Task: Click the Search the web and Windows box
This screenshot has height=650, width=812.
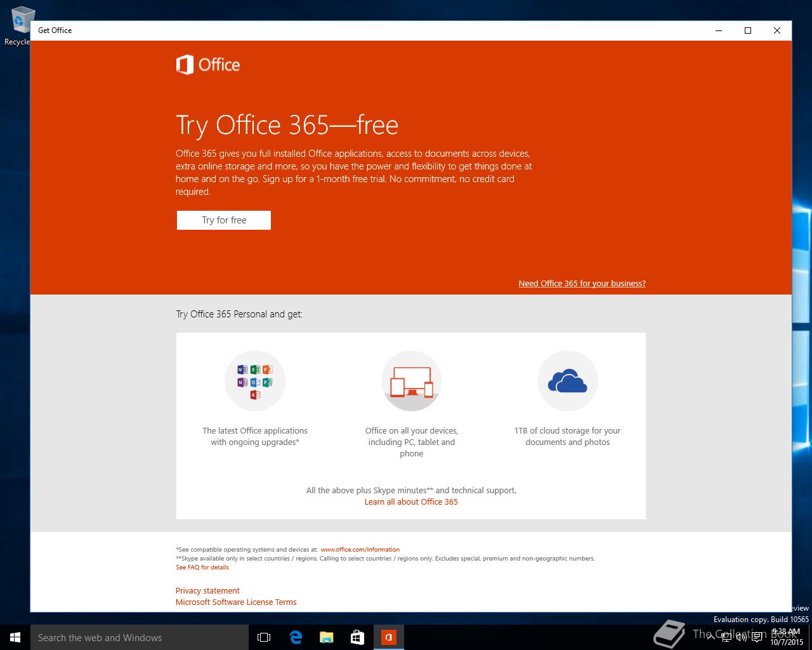Action: (x=140, y=637)
